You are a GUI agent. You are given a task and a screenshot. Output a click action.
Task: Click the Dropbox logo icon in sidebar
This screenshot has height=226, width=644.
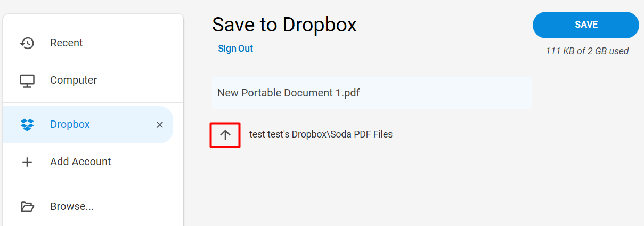point(27,125)
